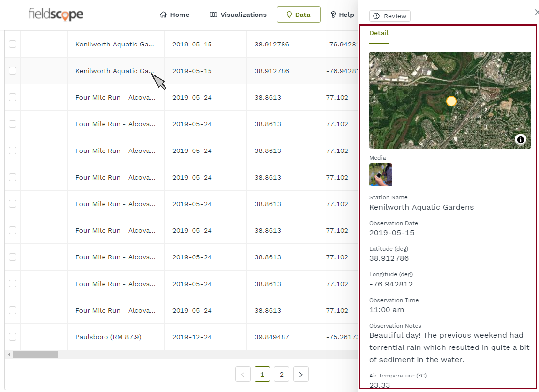
Task: Open the Home navigation item
Action: (x=175, y=15)
